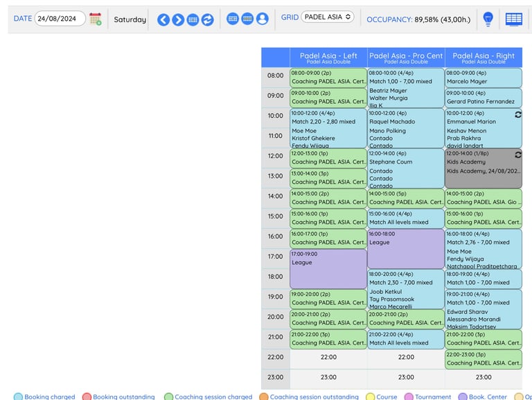This screenshot has width=532, height=400.
Task: Click recurring icon on Kids Academy booking
Action: 517,155
